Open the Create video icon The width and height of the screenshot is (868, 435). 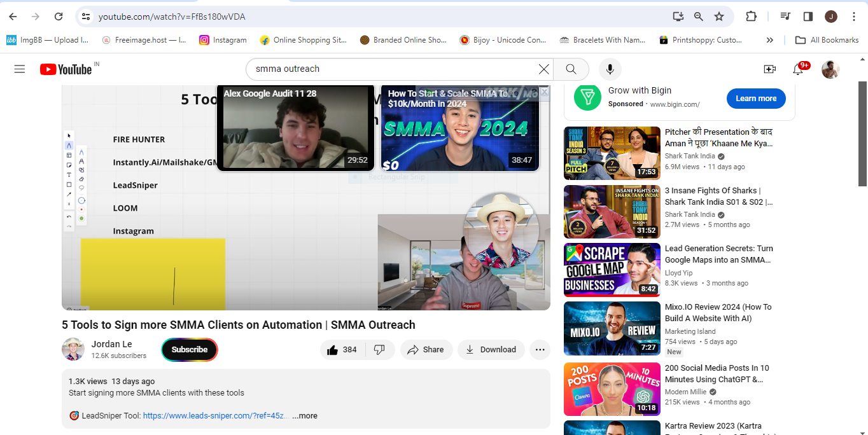pyautogui.click(x=770, y=69)
